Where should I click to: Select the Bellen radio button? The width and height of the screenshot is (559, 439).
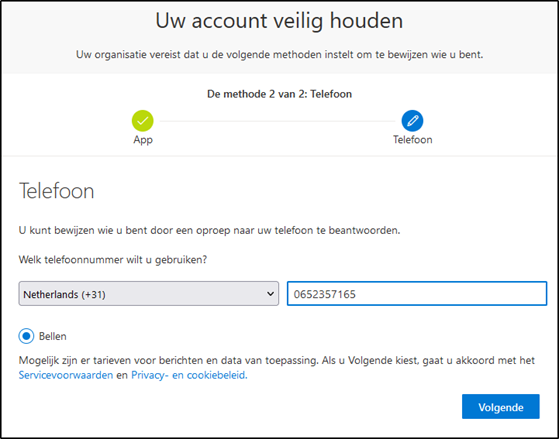(x=26, y=336)
